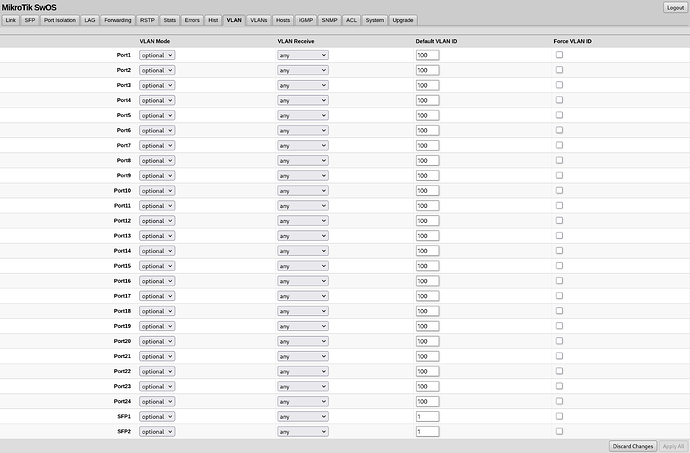Open VLAN Mode dropdown for Port20
The width and height of the screenshot is (690, 453).
pos(157,341)
